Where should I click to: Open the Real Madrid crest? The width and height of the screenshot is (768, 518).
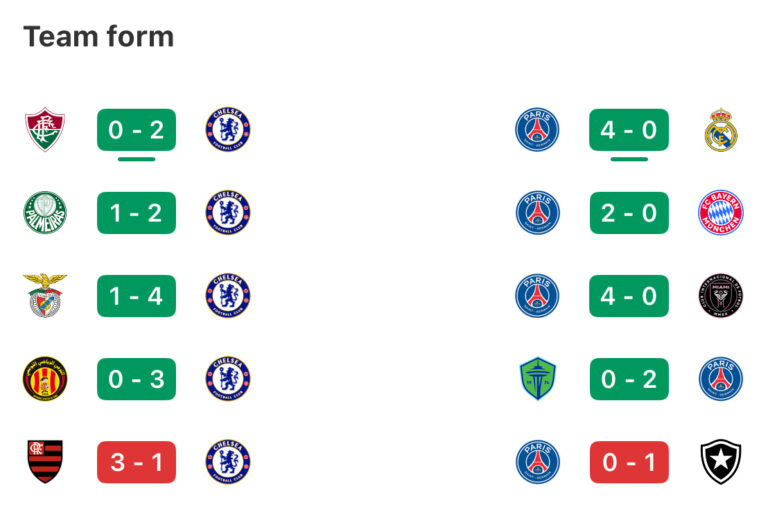tap(721, 130)
